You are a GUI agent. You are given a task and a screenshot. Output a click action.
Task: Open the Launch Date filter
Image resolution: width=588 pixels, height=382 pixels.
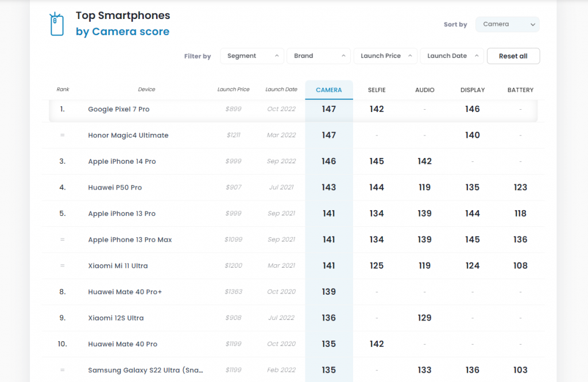[x=451, y=56]
